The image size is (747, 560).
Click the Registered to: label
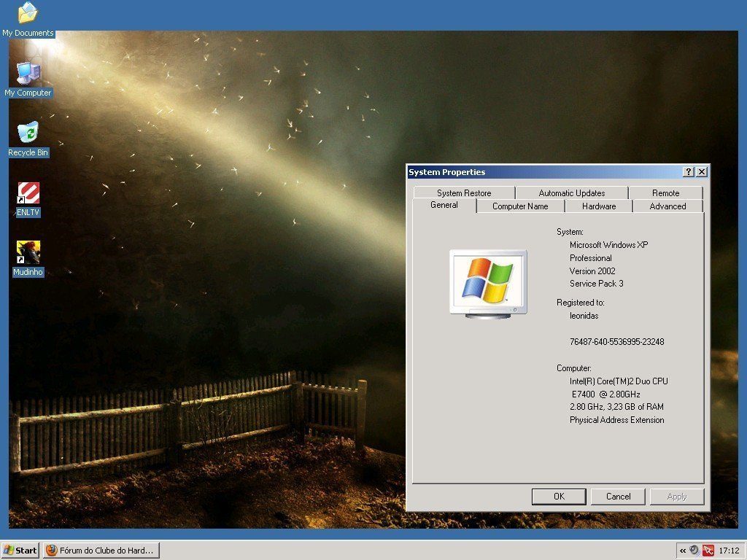(x=580, y=303)
